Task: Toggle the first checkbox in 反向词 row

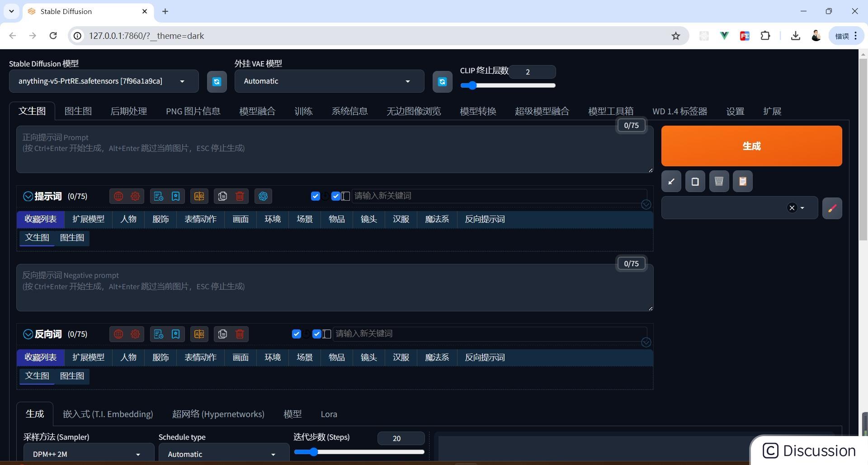Action: [297, 334]
